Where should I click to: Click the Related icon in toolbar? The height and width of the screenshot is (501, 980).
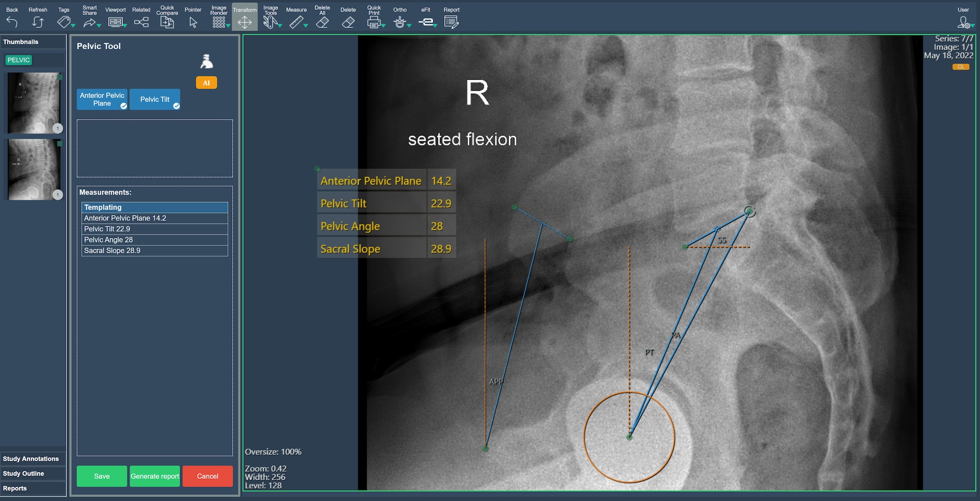point(141,22)
